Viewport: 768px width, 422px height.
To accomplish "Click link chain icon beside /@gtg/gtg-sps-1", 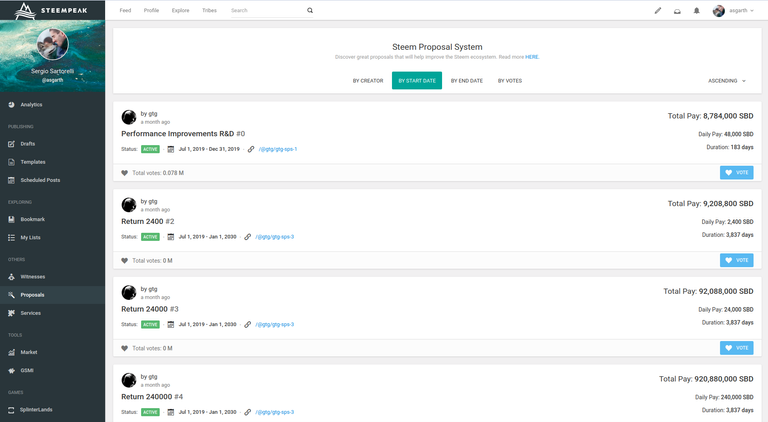I will click(251, 149).
